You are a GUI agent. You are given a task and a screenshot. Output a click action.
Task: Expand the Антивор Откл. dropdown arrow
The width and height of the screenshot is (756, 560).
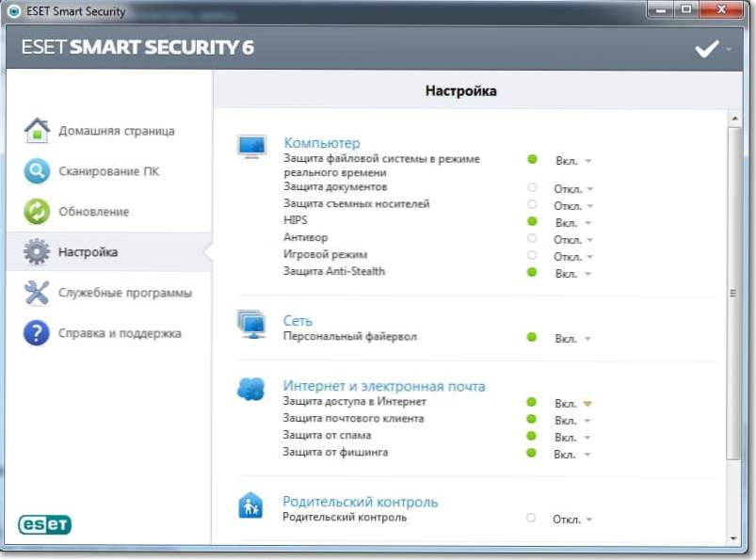pyautogui.click(x=589, y=239)
